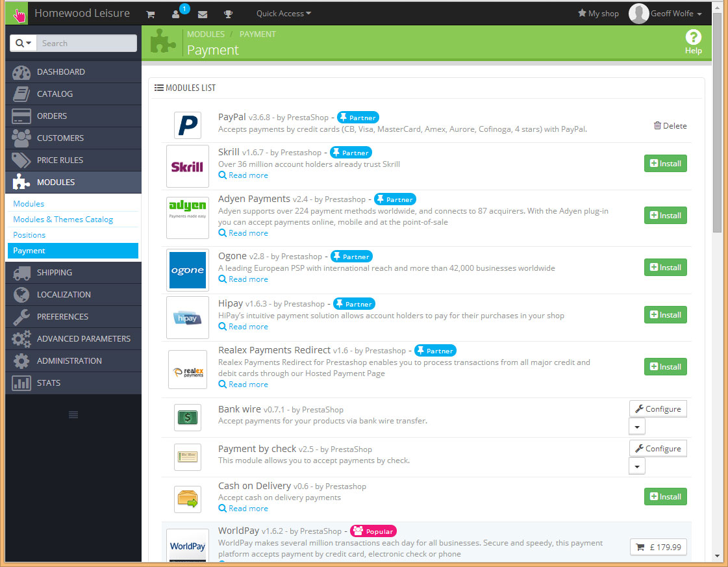Open the MODULES main menu entry
Viewport: 728px width, 567px height.
pyautogui.click(x=73, y=183)
